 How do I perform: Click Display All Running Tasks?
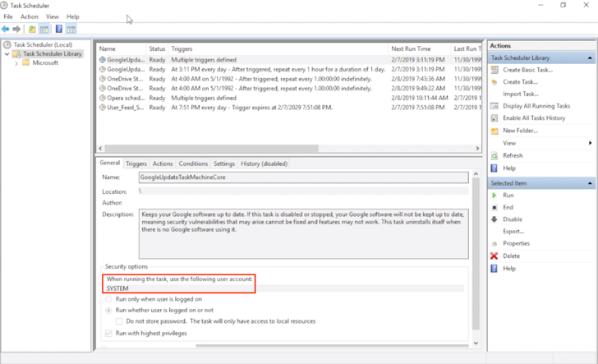click(536, 106)
